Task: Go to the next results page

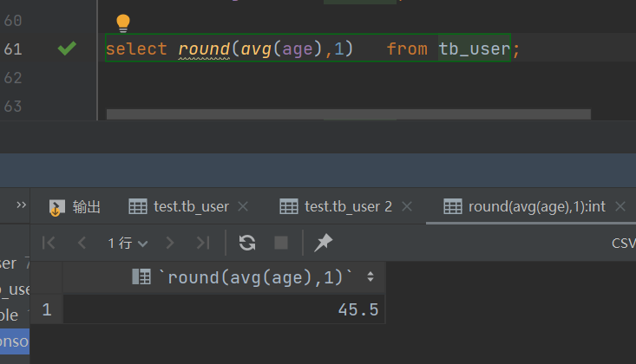Action: coord(171,244)
